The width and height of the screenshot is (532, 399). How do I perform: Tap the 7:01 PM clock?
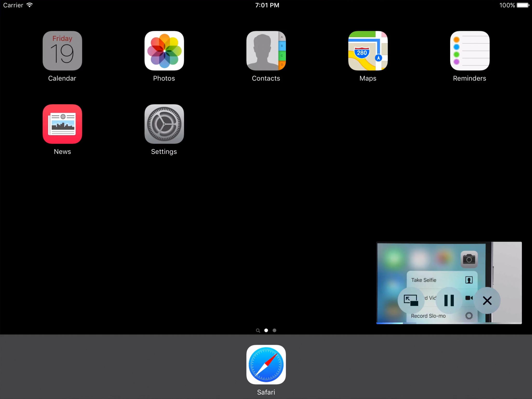tap(267, 5)
